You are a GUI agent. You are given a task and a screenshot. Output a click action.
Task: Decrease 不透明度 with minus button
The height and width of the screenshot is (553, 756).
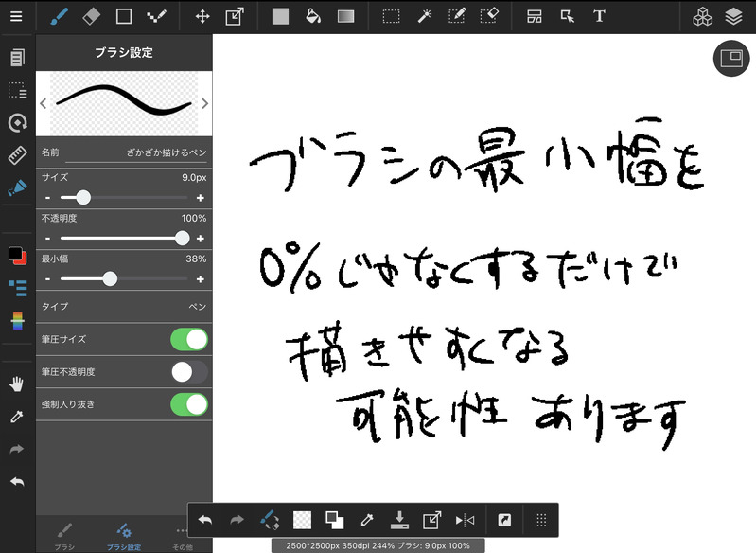47,239
